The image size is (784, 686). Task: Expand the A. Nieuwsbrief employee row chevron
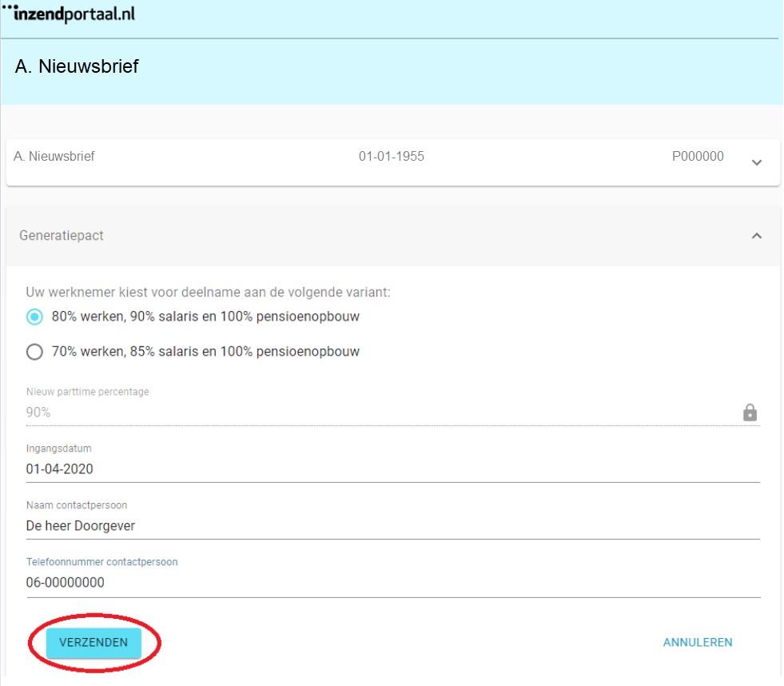pyautogui.click(x=757, y=162)
